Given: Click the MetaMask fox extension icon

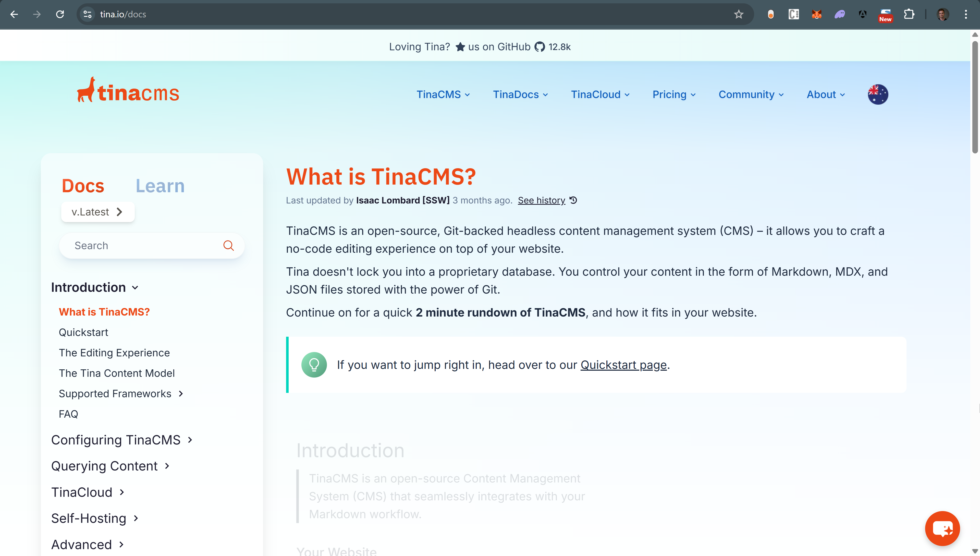Looking at the screenshot, I should coord(816,15).
